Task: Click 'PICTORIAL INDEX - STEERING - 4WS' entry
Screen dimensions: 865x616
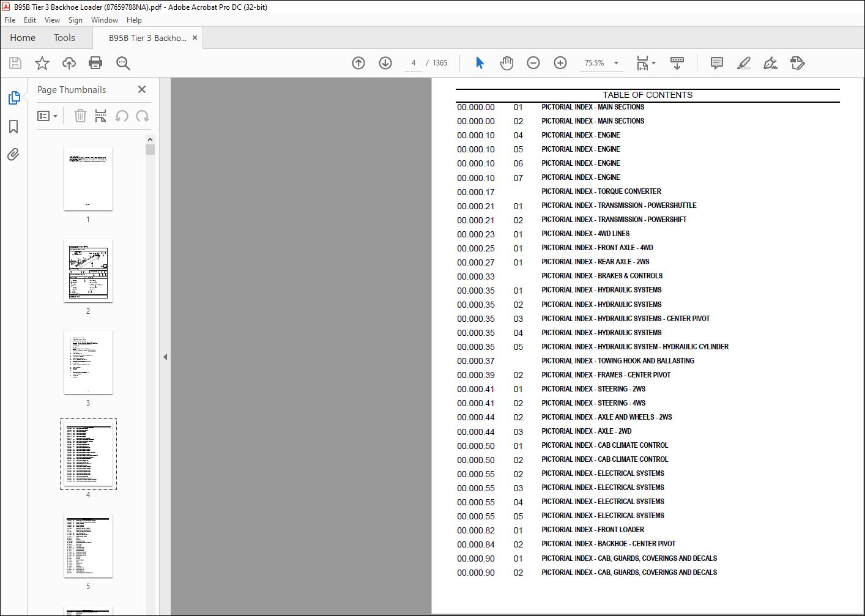Action: coord(593,403)
